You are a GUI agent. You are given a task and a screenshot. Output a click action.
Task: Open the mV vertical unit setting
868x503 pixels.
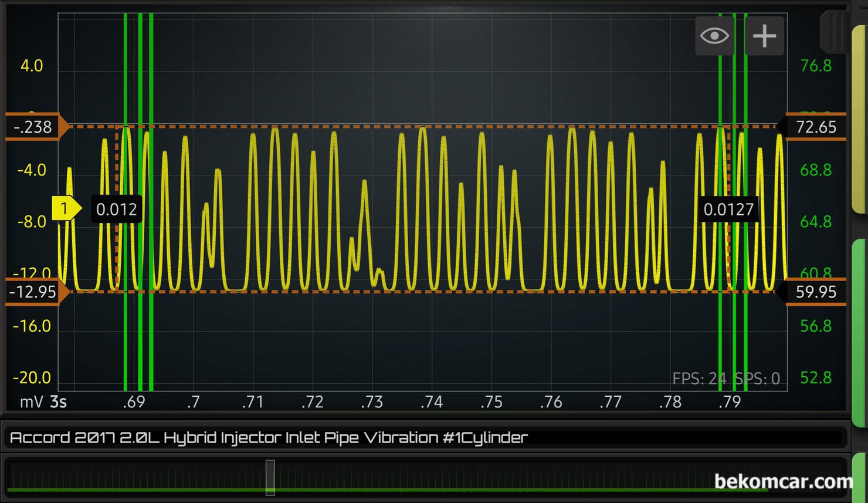[31, 402]
